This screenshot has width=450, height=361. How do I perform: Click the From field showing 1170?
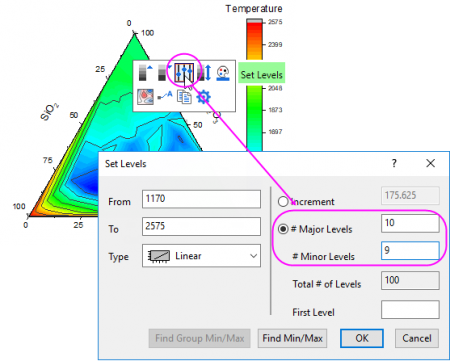coord(201,199)
